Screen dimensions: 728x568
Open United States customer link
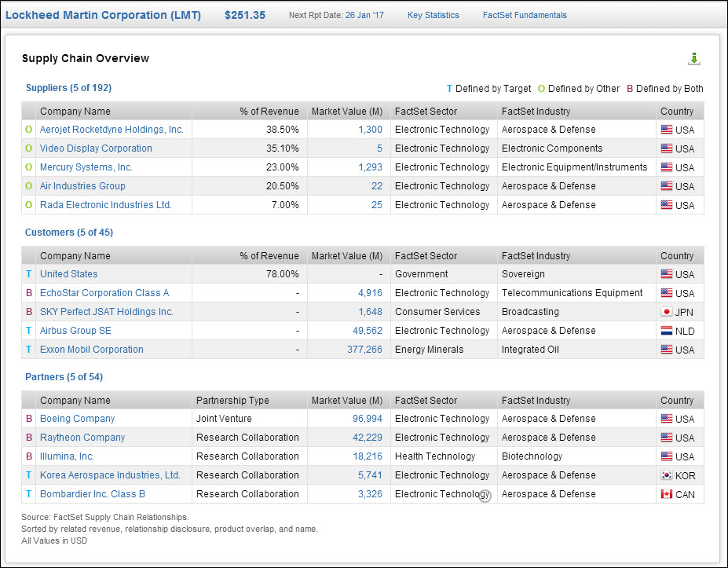68,274
